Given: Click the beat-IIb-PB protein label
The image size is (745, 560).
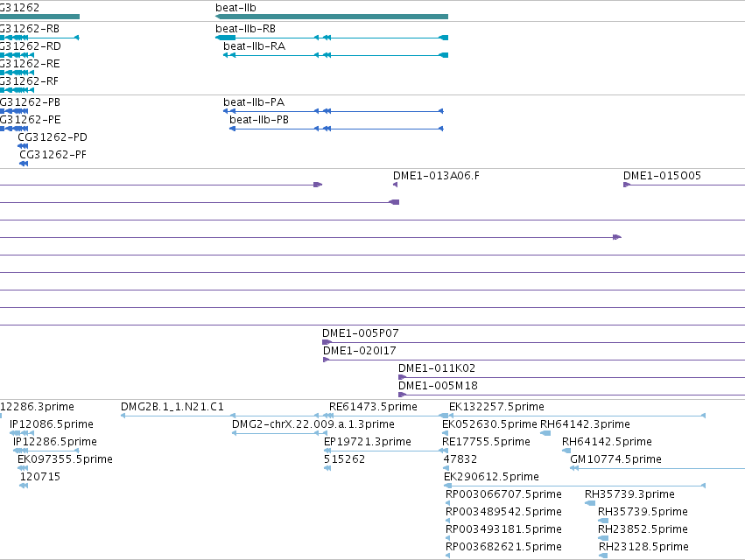Looking at the screenshot, I should coord(259,120).
